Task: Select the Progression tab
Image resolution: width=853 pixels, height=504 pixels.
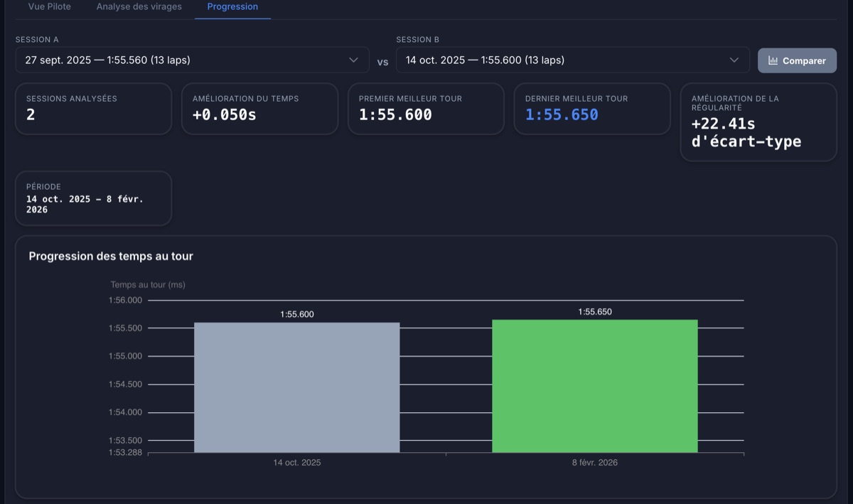Action: pos(232,7)
